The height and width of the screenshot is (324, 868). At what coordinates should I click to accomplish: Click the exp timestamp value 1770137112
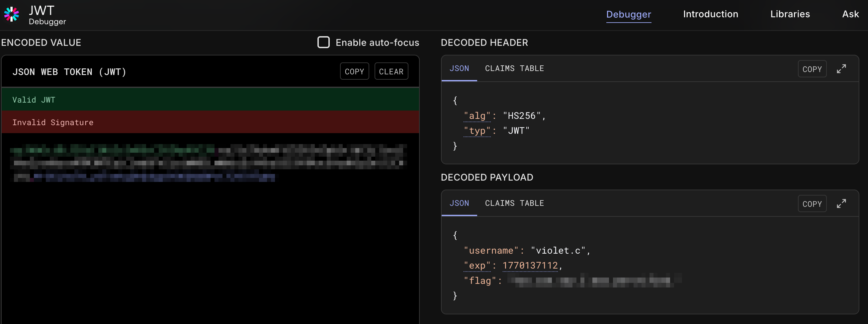pyautogui.click(x=530, y=266)
